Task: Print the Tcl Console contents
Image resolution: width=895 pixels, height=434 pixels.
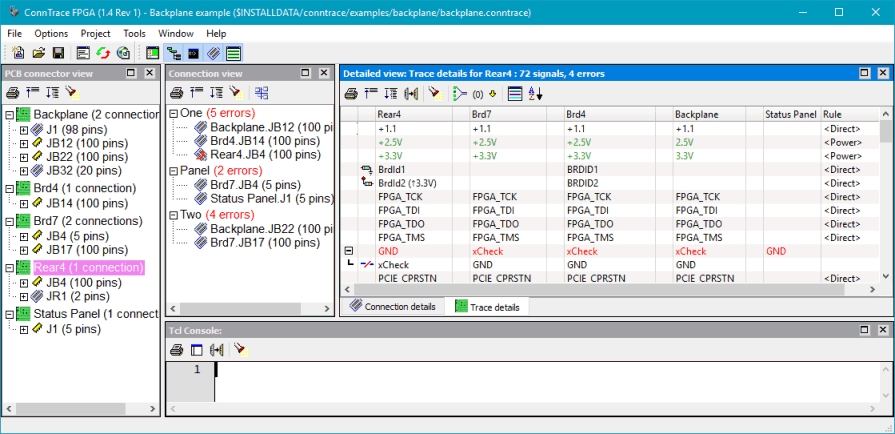Action: tap(177, 349)
